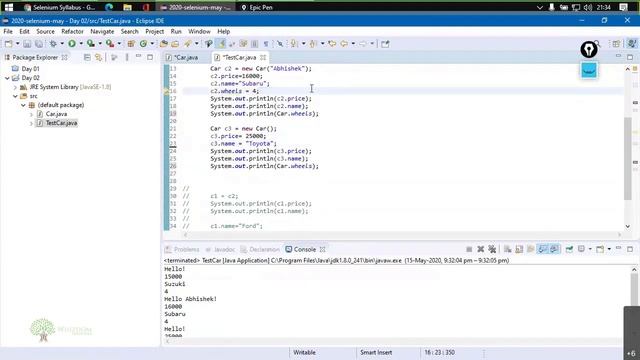This screenshot has width=640, height=360.
Task: Click the New file toolbar icon
Action: (x=9, y=44)
